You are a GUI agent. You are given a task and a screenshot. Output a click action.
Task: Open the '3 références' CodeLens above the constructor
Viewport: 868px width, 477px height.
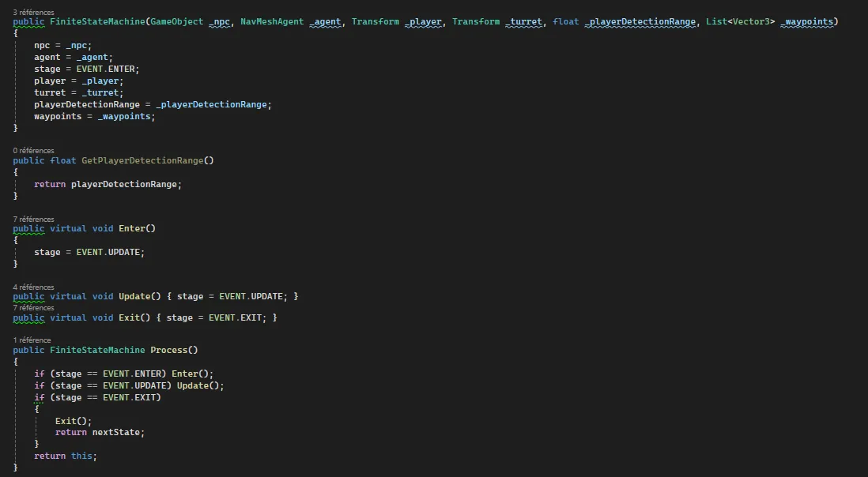coord(33,13)
